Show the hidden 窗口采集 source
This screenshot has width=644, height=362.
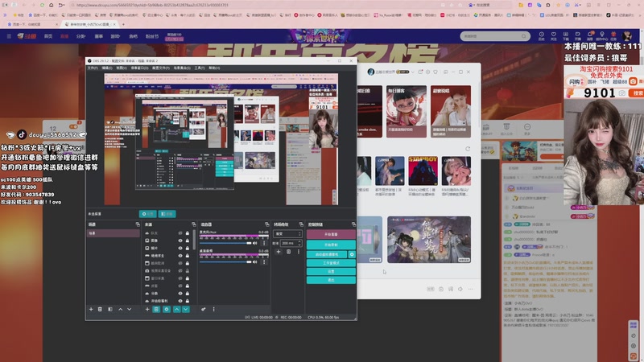tap(180, 278)
